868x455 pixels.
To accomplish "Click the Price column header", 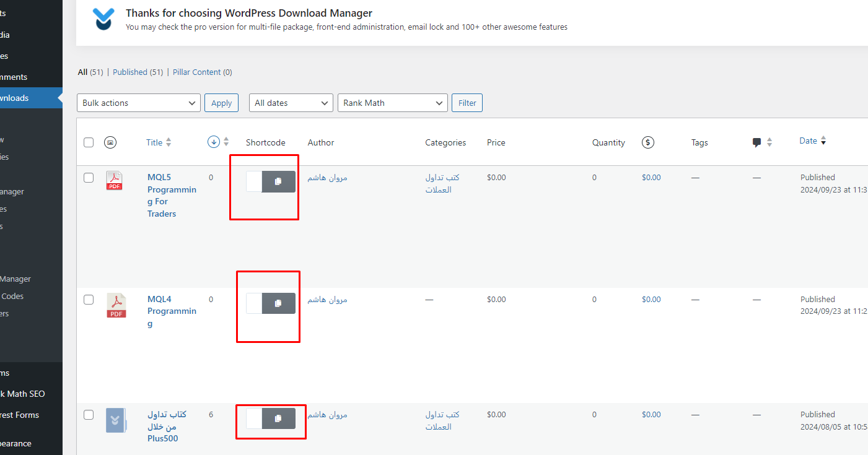I will (x=496, y=142).
